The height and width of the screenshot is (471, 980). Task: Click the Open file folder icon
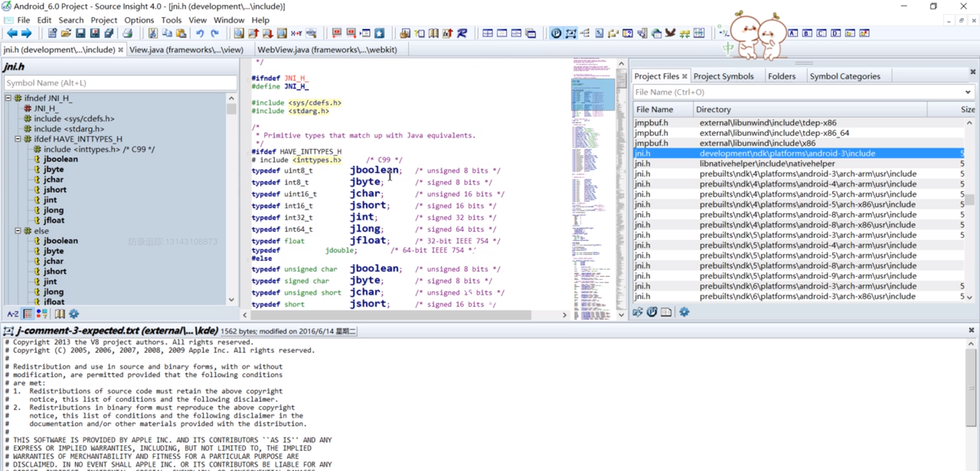66,33
